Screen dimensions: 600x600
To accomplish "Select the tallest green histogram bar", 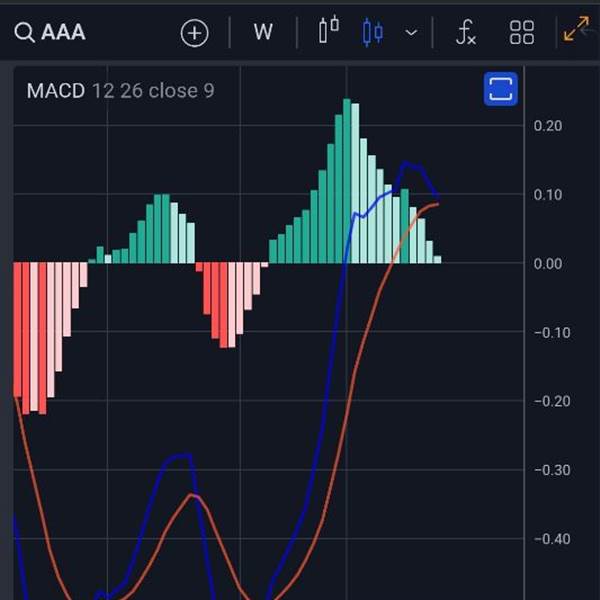I will (x=347, y=181).
